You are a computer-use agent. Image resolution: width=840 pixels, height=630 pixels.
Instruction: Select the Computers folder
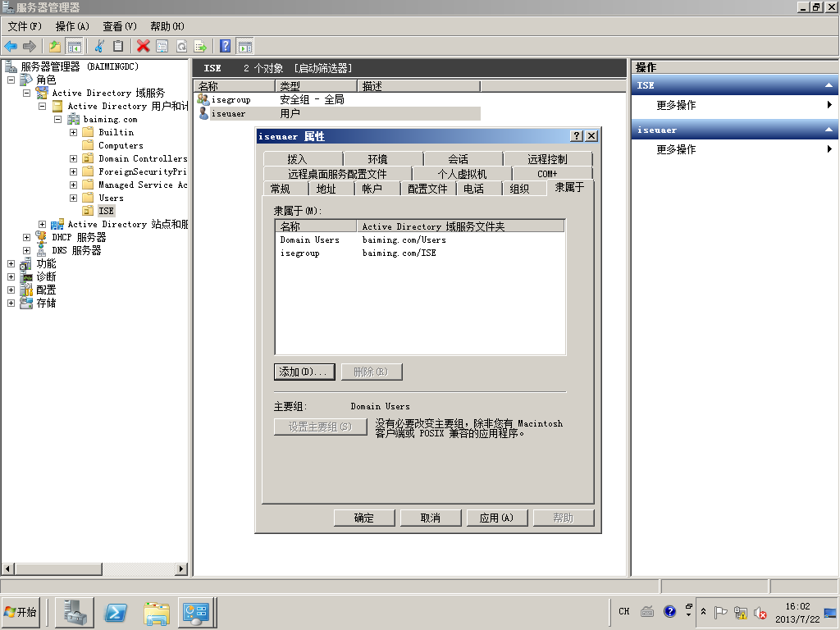121,145
